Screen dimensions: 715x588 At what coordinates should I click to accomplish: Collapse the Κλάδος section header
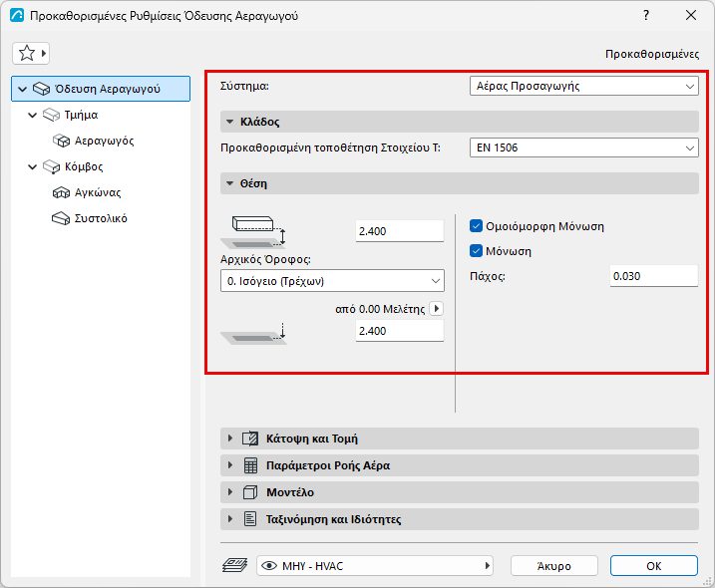pyautogui.click(x=459, y=122)
